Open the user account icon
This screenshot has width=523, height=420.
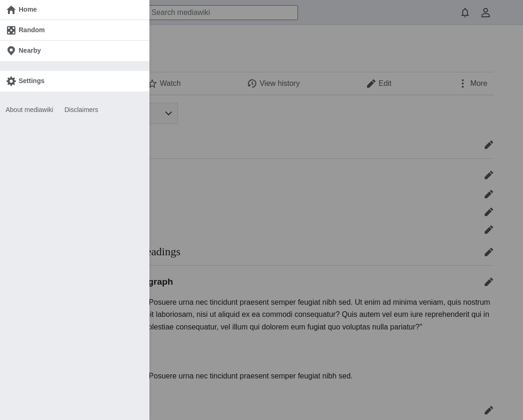[x=486, y=13]
